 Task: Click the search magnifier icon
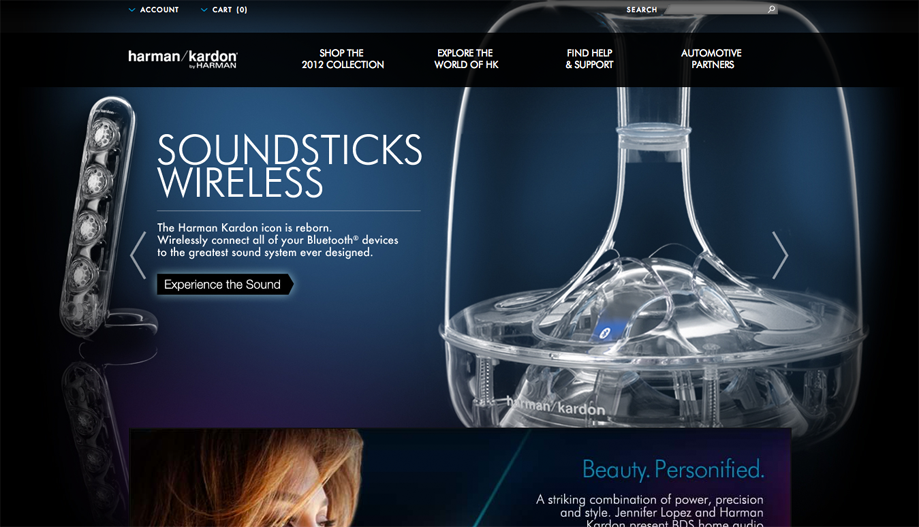click(771, 9)
